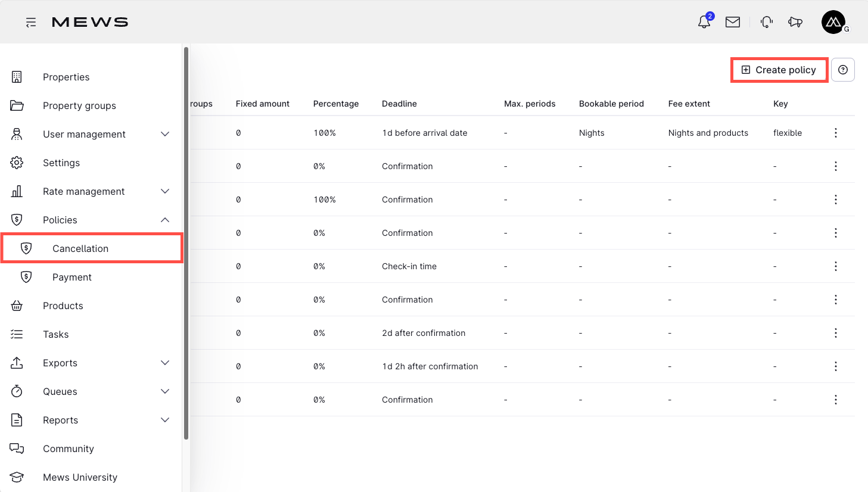Expand the User management chevron
The height and width of the screenshot is (492, 868).
click(165, 134)
